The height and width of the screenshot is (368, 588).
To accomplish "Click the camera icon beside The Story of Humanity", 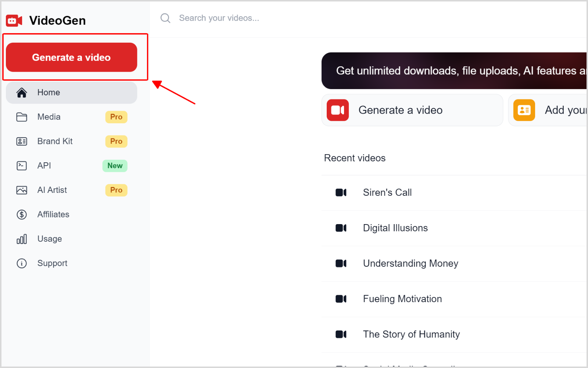I will (341, 334).
